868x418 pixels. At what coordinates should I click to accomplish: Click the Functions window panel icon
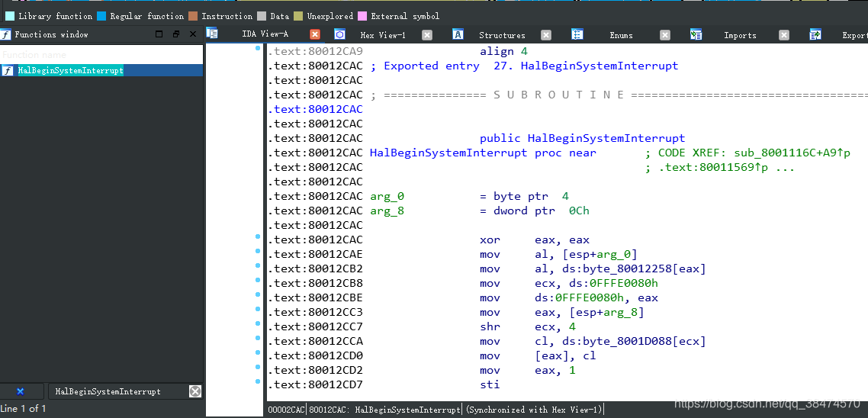coord(5,34)
